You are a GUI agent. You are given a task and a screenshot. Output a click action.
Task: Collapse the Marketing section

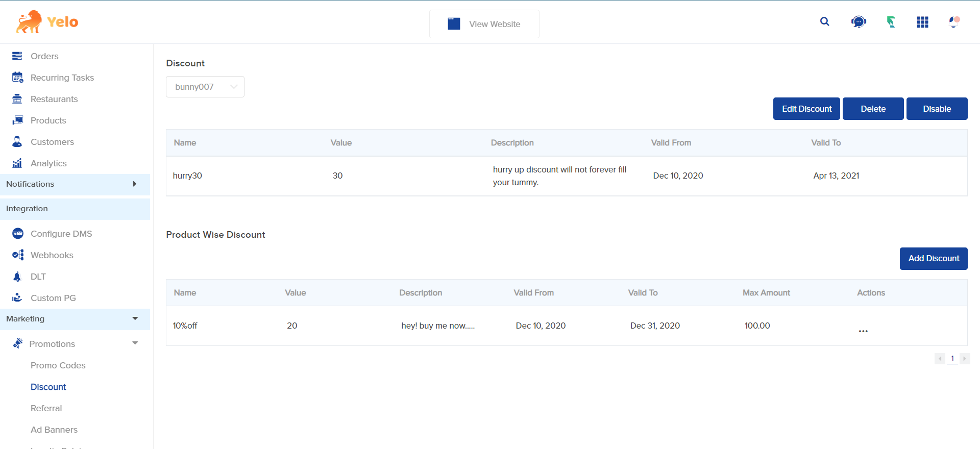pos(135,319)
